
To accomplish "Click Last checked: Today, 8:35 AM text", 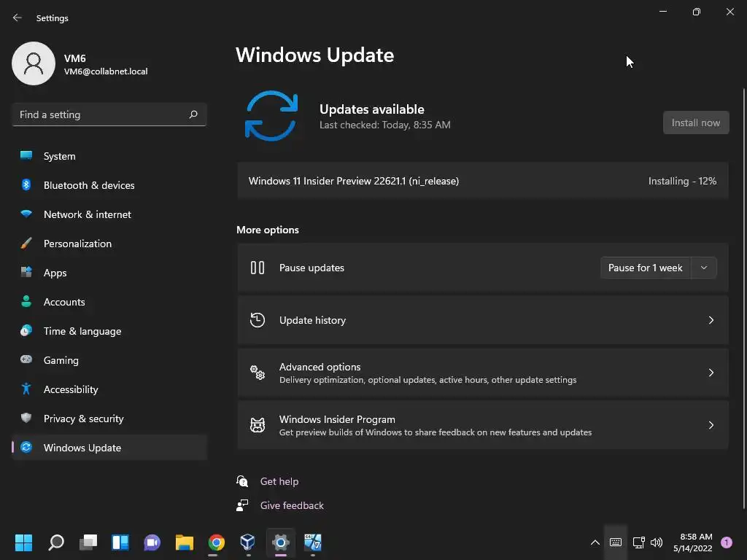I will click(x=385, y=125).
